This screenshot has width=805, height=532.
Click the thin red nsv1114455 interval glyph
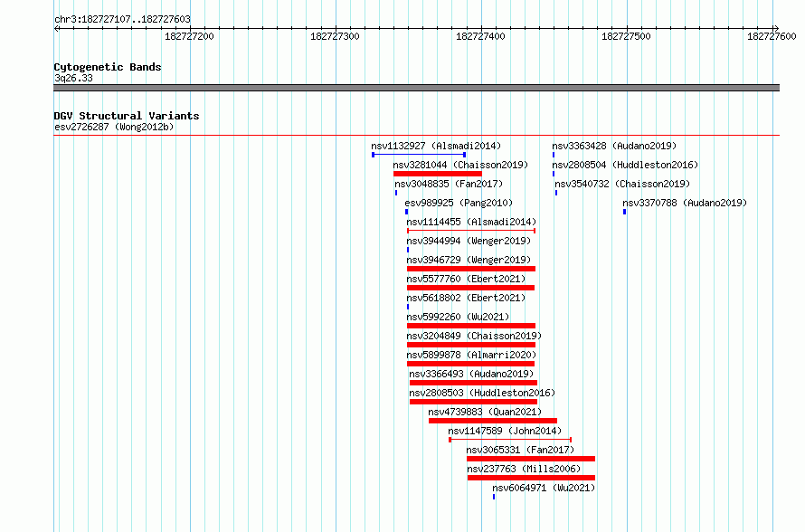(471, 231)
